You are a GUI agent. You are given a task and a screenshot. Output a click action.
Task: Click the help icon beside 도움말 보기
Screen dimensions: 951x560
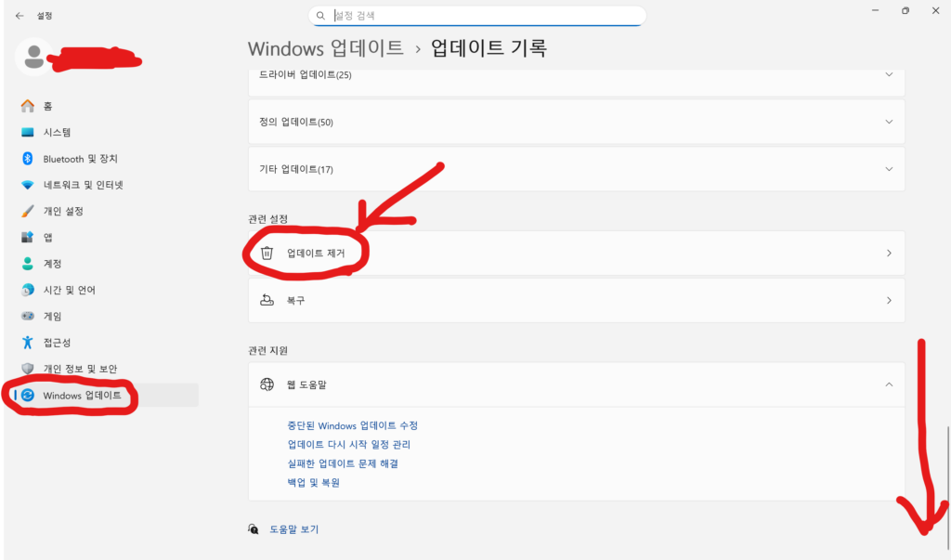[254, 529]
